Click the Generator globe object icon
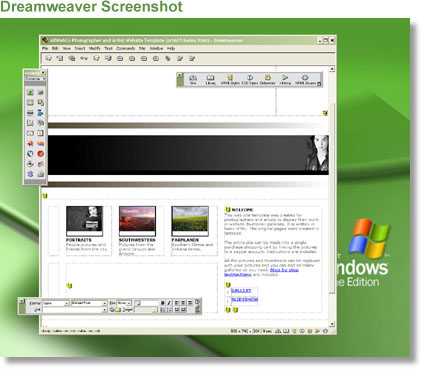This screenshot has width=422, height=369. click(30, 154)
